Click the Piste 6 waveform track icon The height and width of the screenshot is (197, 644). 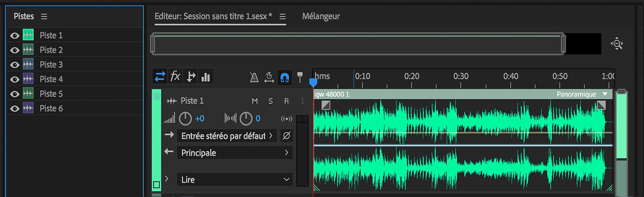[x=28, y=108]
